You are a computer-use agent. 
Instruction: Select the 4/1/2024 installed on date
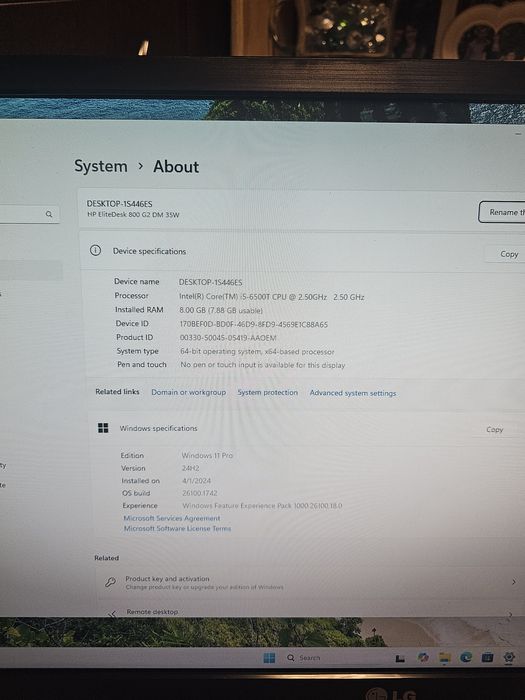click(196, 481)
